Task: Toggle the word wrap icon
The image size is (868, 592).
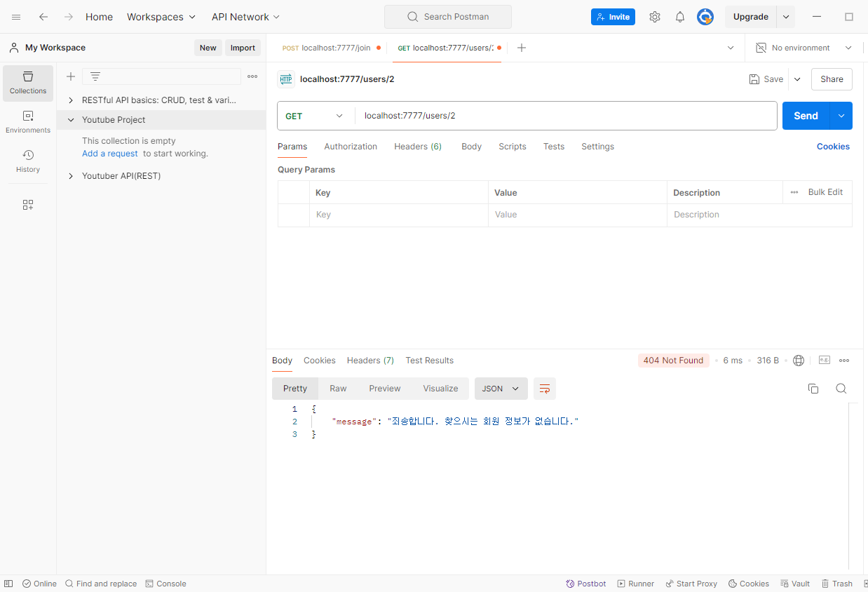Action: click(x=545, y=389)
